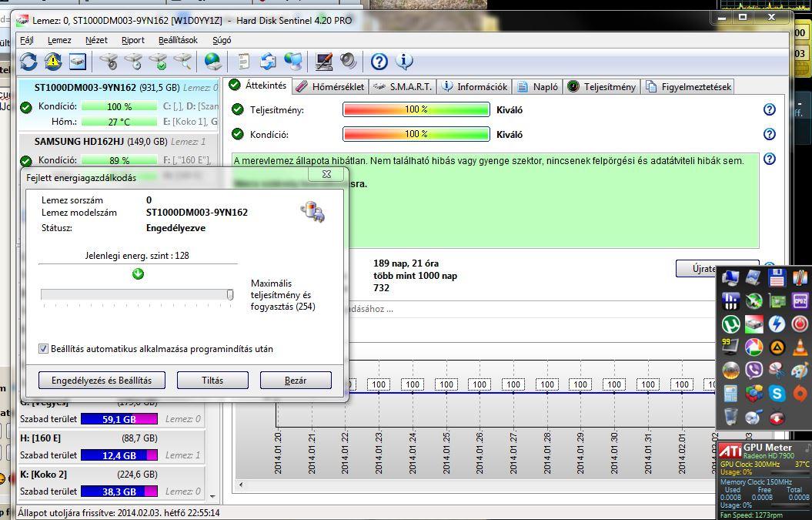Switch to the Teljesítmény tab

[x=602, y=86]
